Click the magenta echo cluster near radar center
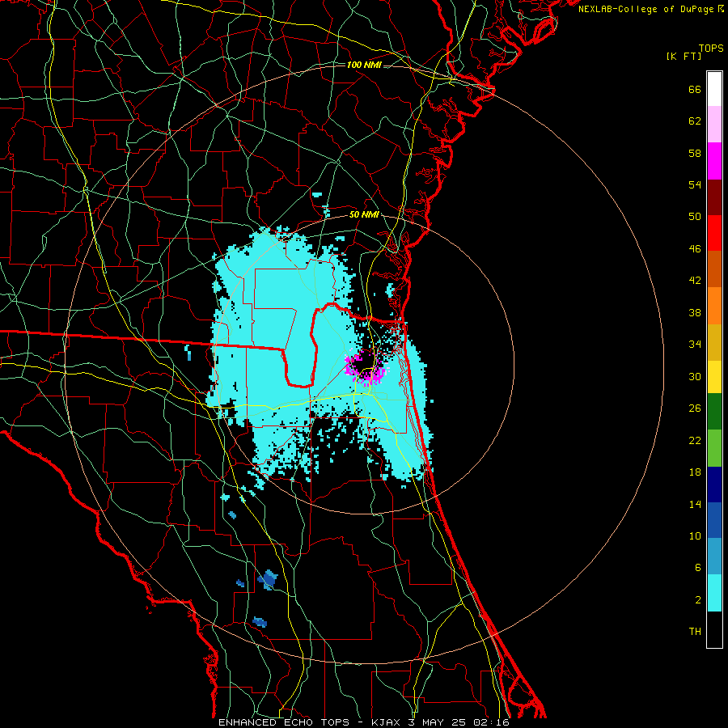728x728 pixels. 366,368
